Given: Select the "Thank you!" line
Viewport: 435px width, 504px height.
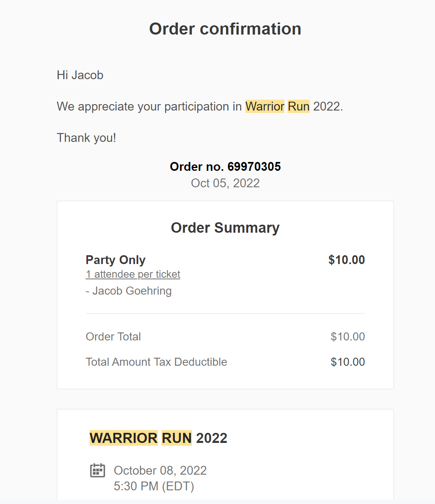Looking at the screenshot, I should click(86, 138).
